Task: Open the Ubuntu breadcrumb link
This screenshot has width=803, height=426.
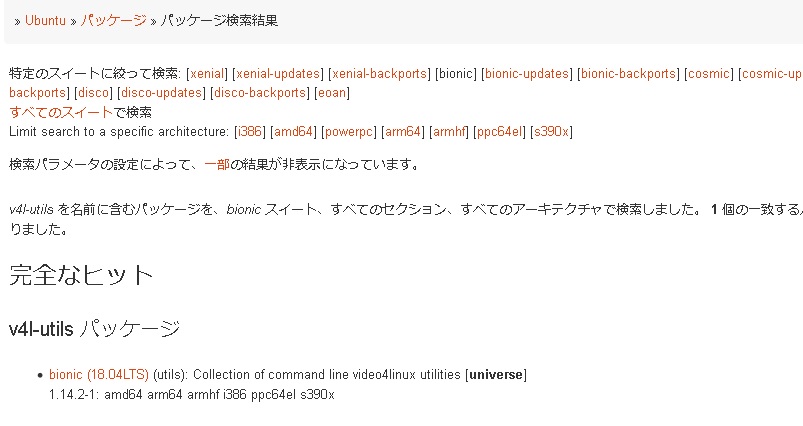Action: (x=46, y=20)
